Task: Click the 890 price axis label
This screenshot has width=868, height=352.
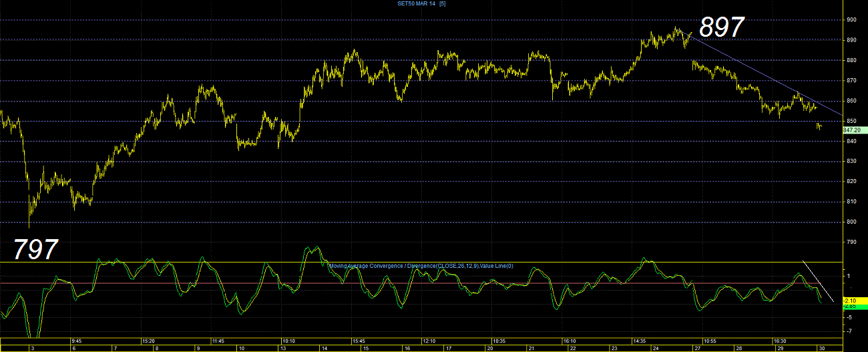Action: (x=851, y=40)
